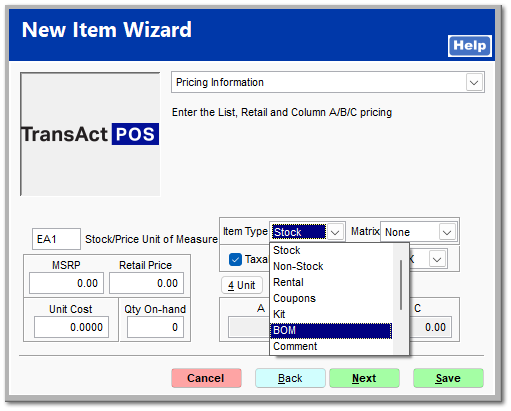Expand the Pricing Information dropdown
The image size is (511, 411).
pos(474,82)
